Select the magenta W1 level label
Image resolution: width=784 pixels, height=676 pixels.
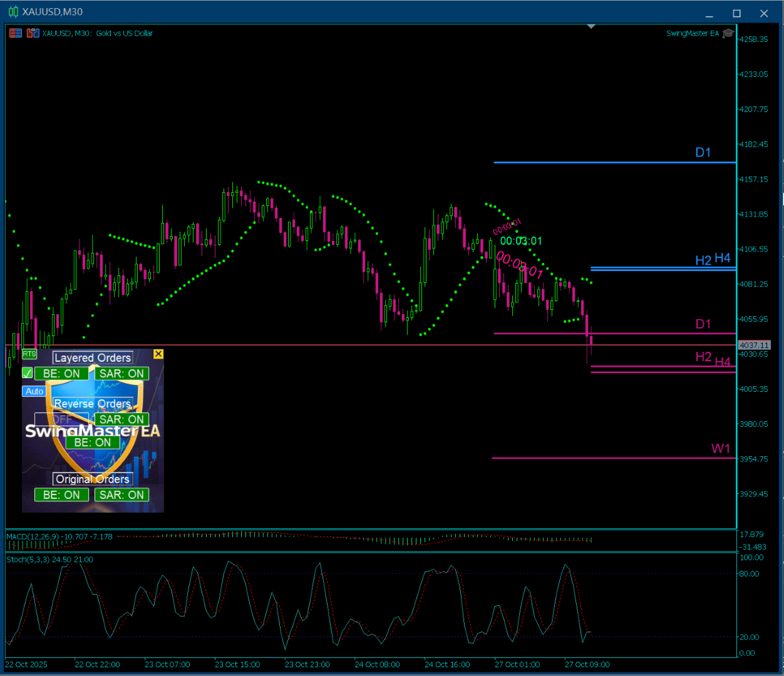[x=721, y=449]
